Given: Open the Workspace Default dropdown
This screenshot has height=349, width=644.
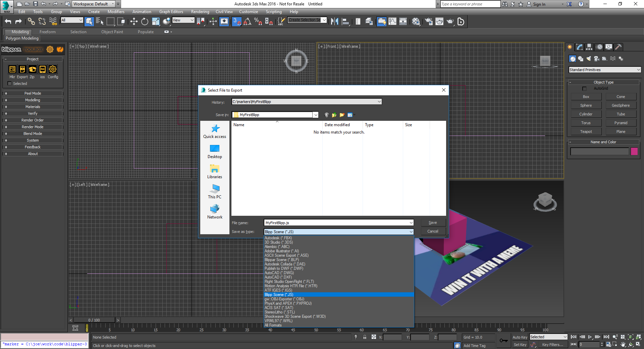Looking at the screenshot, I should coord(94,4).
